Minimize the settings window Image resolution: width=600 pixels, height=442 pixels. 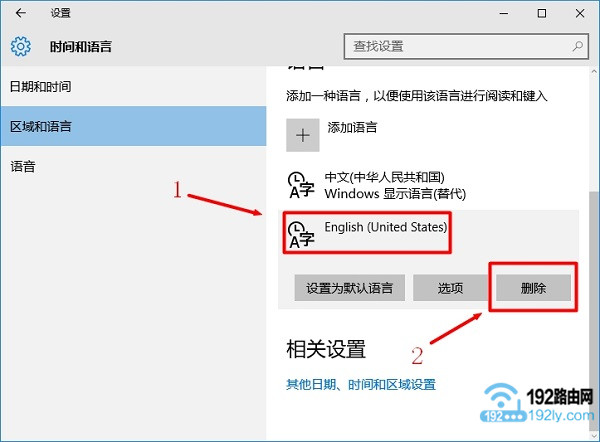[x=504, y=13]
